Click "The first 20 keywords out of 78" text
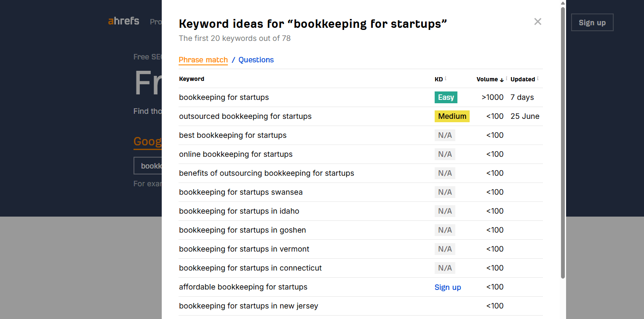This screenshot has width=644, height=319. 235,38
